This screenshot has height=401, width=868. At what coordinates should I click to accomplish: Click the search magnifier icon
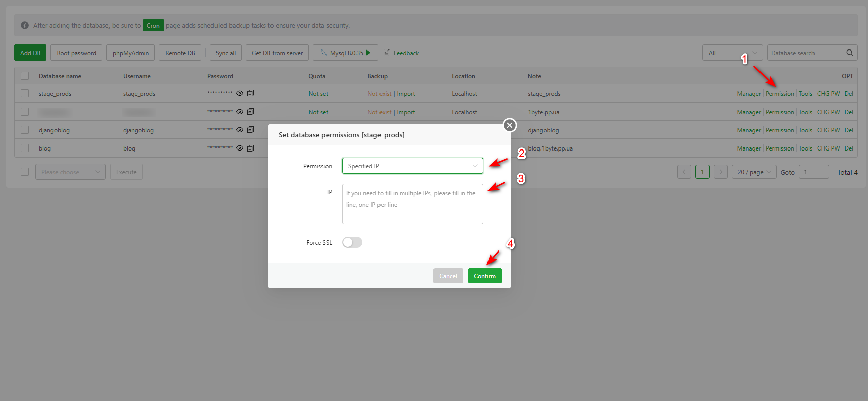[x=849, y=53]
